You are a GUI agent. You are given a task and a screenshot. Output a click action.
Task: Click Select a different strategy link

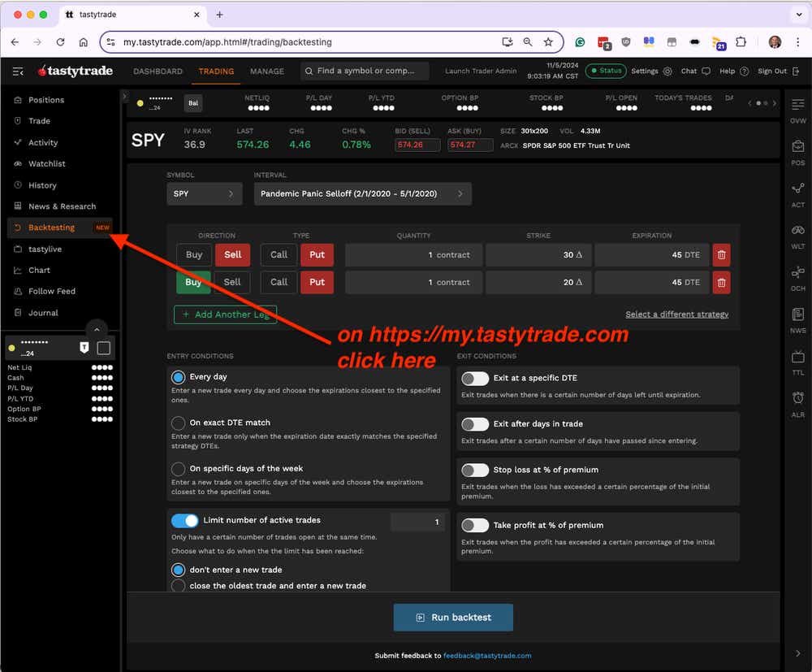677,314
